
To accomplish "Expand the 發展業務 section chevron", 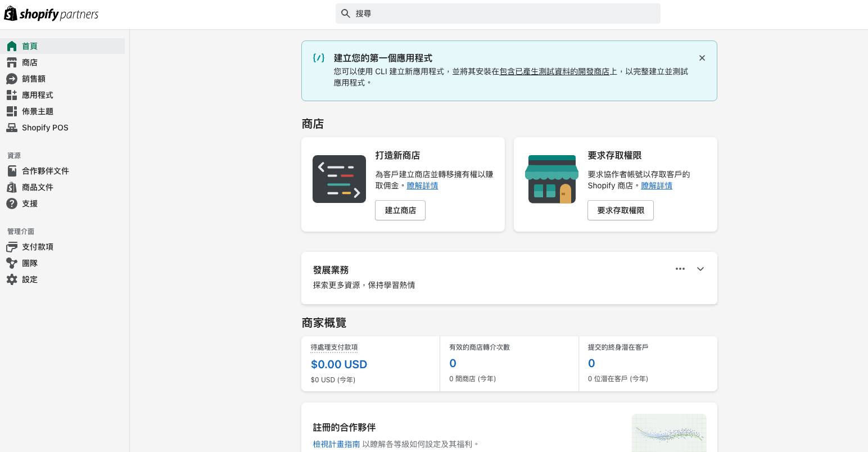I will coord(700,269).
